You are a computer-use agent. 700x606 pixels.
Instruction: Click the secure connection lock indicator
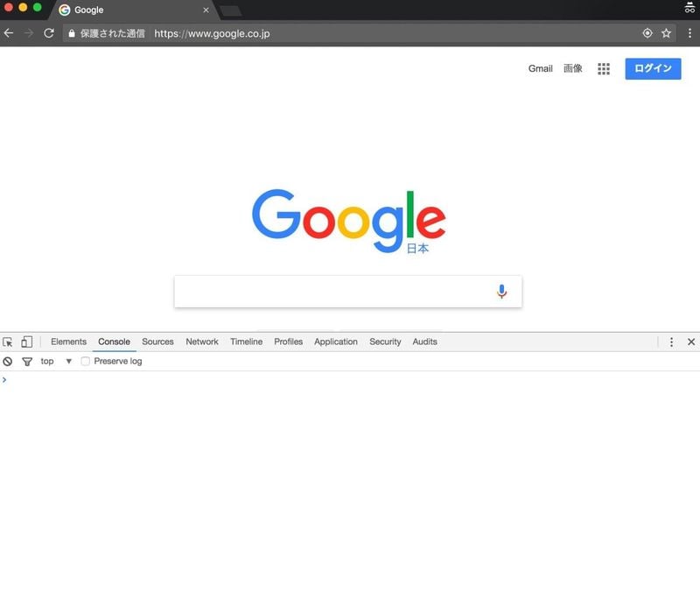72,33
